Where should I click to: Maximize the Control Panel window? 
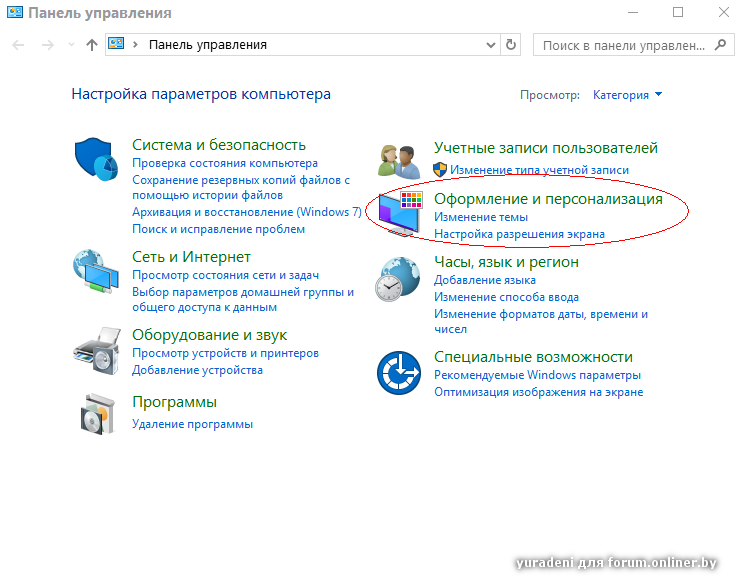[678, 12]
